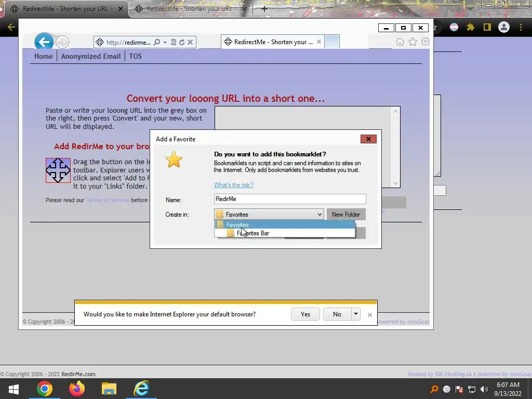The image size is (532, 399).
Task: Click the Name field containing RedirMe
Action: pyautogui.click(x=290, y=199)
